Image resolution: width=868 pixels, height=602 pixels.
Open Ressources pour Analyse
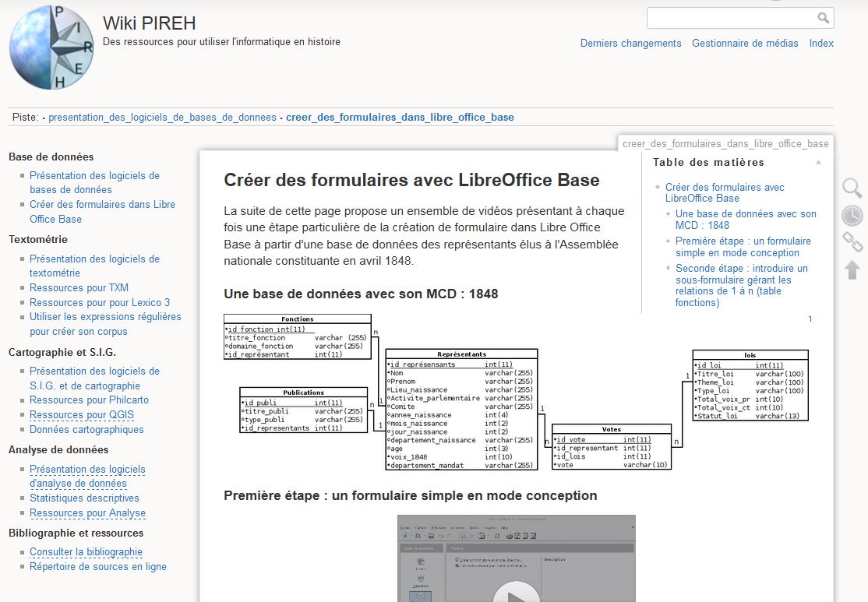(87, 513)
